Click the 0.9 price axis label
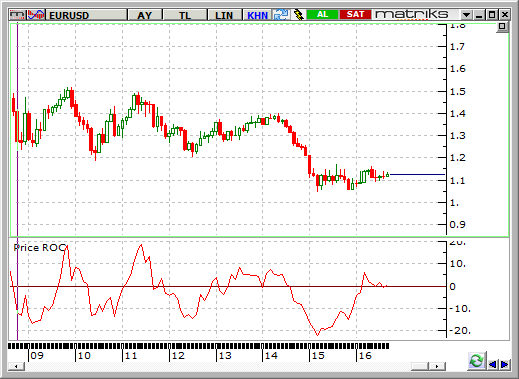 click(x=458, y=225)
